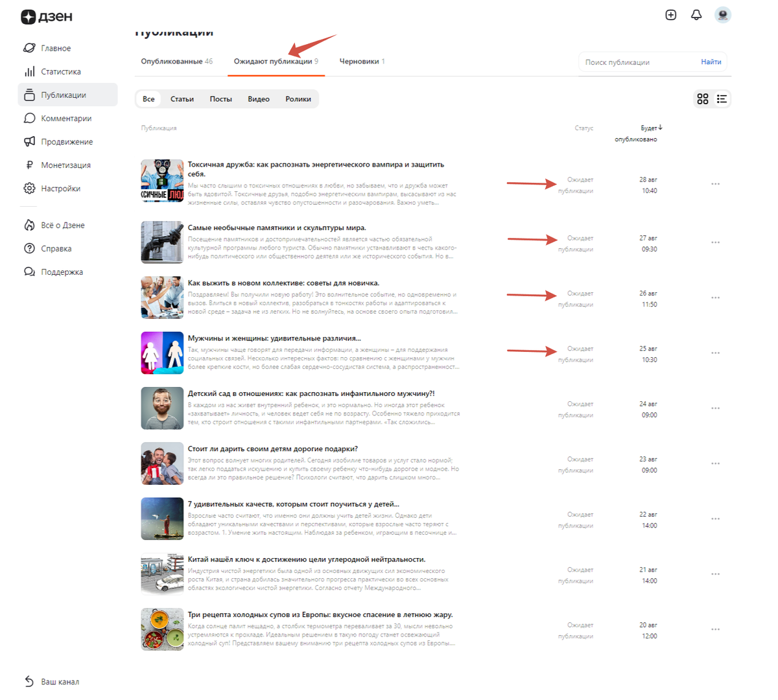Screen dimensions: 778x700
Task: Open Китай нашёл ключ article title
Action: (x=307, y=559)
